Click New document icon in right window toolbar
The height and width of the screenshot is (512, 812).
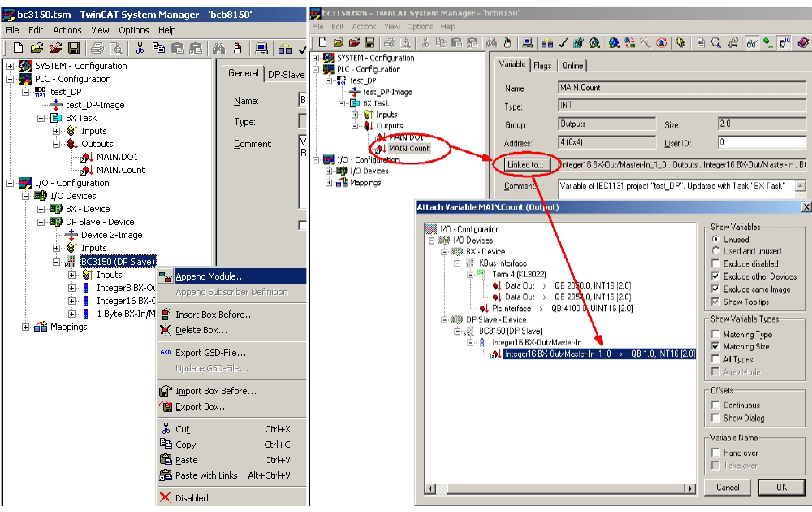click(322, 42)
